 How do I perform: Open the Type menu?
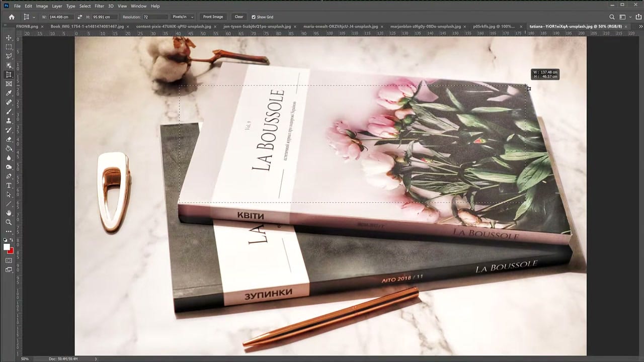pyautogui.click(x=70, y=6)
